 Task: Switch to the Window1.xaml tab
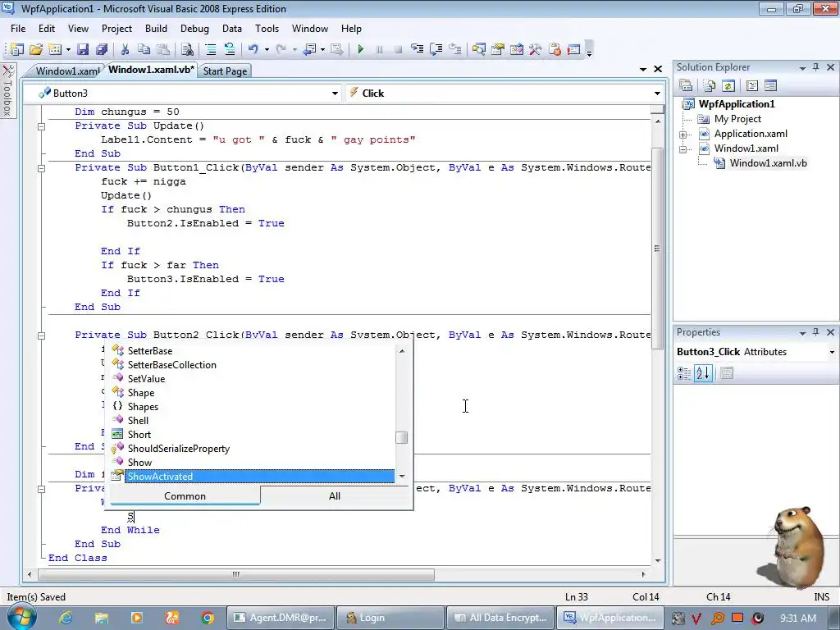pos(67,71)
